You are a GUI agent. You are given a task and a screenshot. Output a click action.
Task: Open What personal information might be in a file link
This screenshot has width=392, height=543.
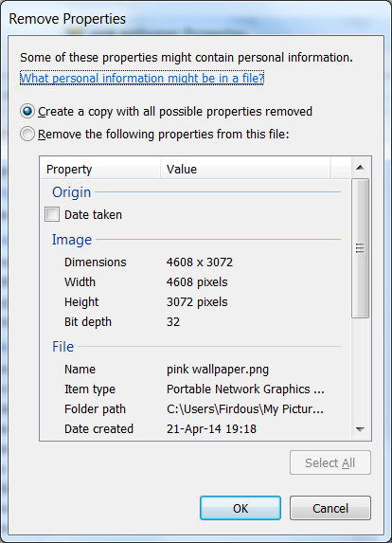[142, 78]
